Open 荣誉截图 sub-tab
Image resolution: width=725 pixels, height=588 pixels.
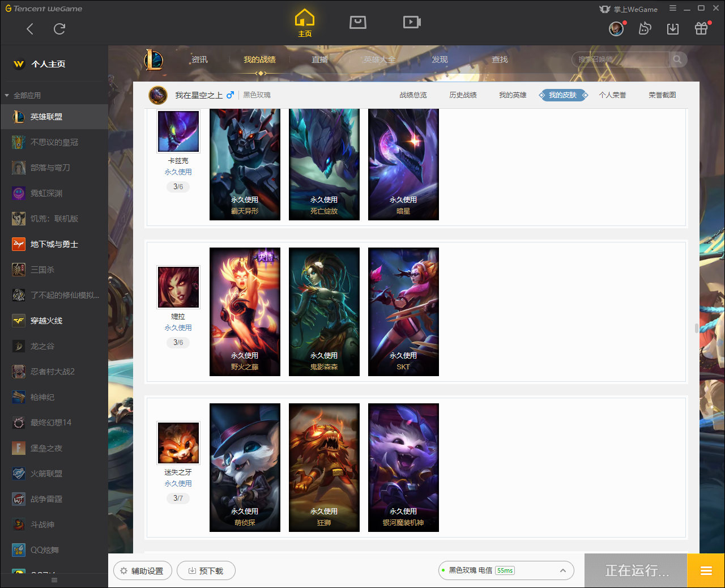(x=662, y=95)
